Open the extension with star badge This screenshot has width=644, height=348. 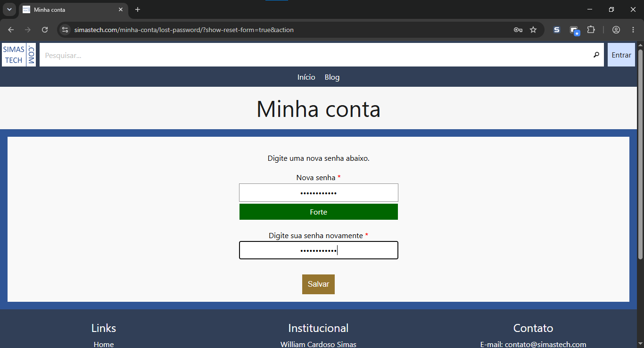coord(574,30)
